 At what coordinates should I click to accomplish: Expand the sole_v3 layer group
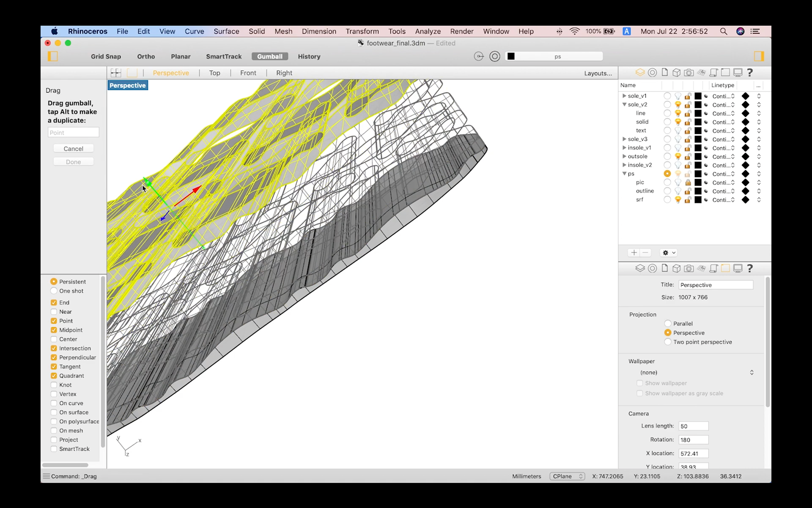click(x=624, y=139)
